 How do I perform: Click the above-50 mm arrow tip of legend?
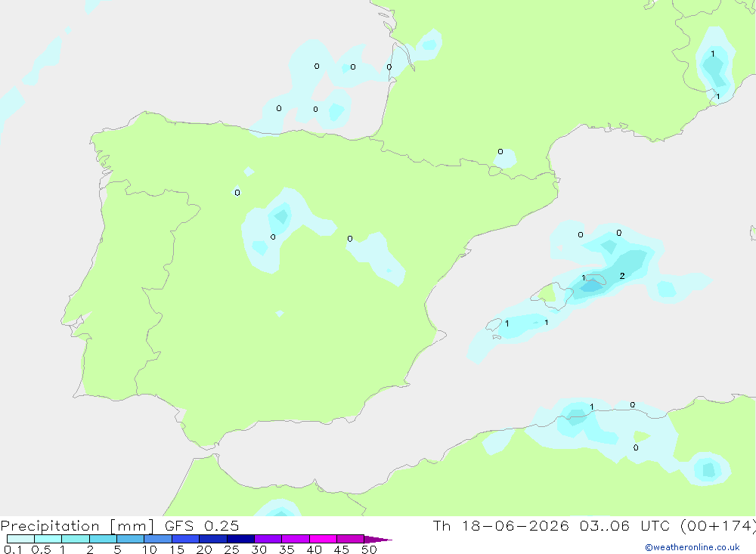pyautogui.click(x=378, y=539)
